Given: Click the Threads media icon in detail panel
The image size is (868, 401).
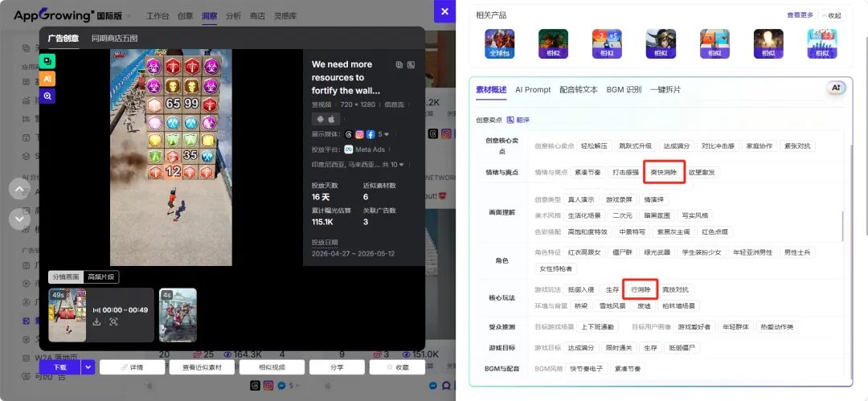Looking at the screenshot, I should 348,134.
